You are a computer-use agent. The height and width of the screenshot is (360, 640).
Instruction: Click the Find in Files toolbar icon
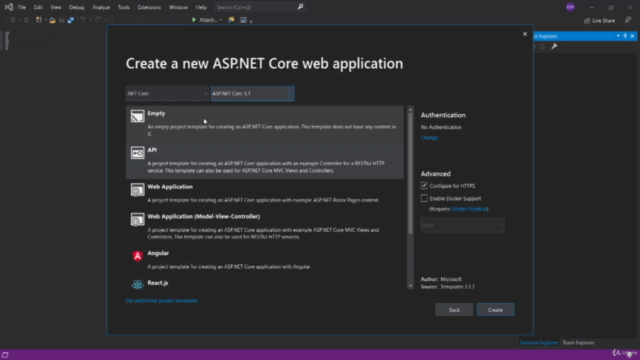[231, 20]
